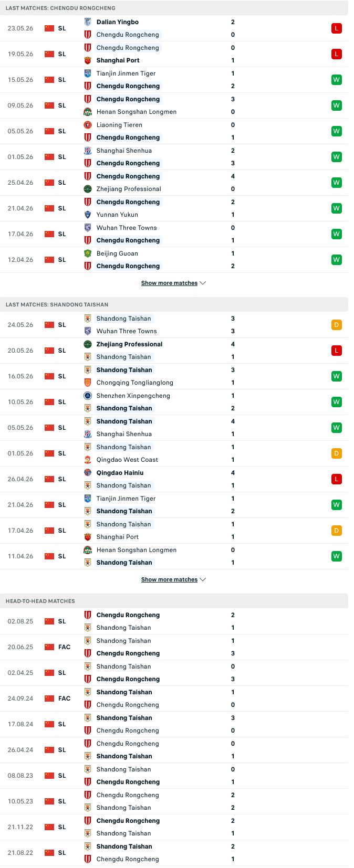354x868 pixels.
Task: Click the red L result badge for 26.04.26
Action: (x=337, y=479)
